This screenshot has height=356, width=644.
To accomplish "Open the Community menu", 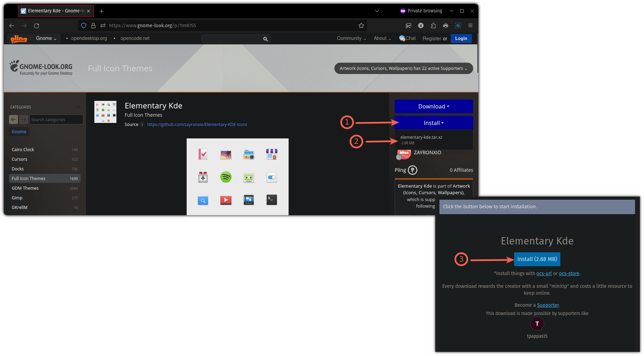I will tap(351, 38).
